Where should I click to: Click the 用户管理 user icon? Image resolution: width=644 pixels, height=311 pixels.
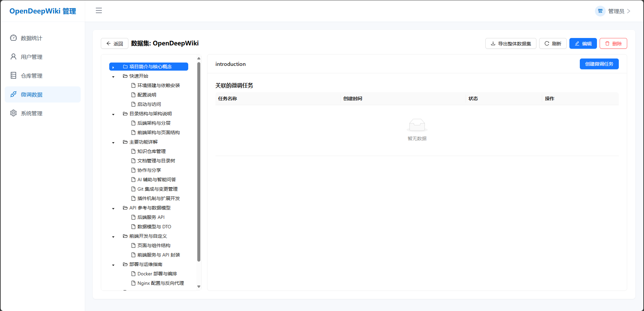[13, 57]
